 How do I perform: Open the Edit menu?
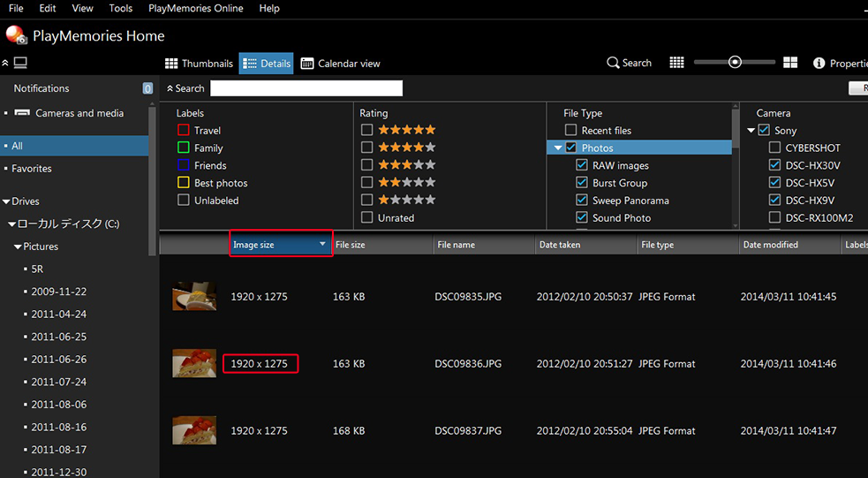click(48, 8)
